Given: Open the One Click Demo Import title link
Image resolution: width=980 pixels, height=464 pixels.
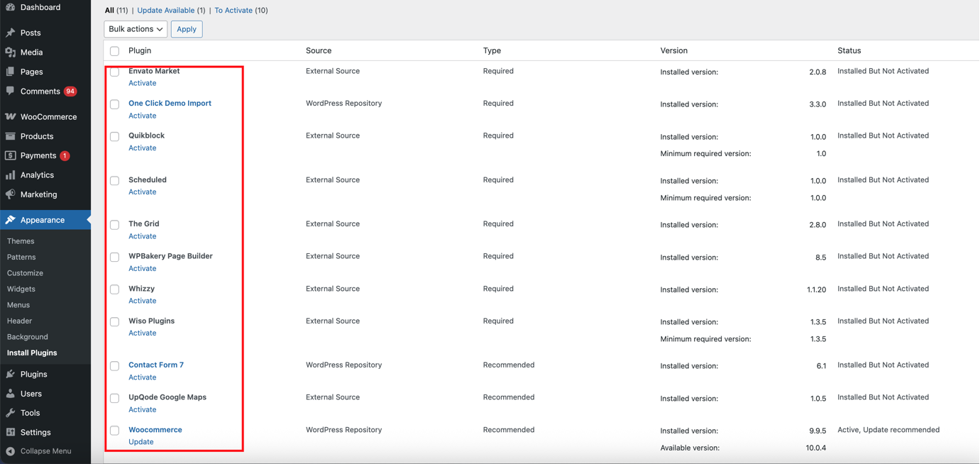Looking at the screenshot, I should pyautogui.click(x=170, y=104).
